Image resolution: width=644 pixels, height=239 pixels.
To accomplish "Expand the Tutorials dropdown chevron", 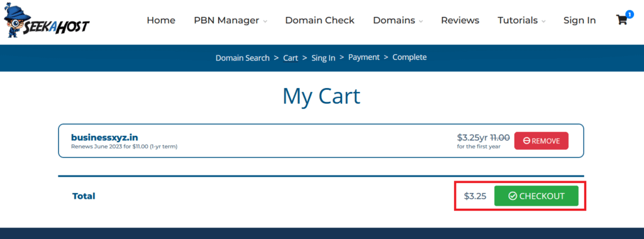I will tap(543, 21).
